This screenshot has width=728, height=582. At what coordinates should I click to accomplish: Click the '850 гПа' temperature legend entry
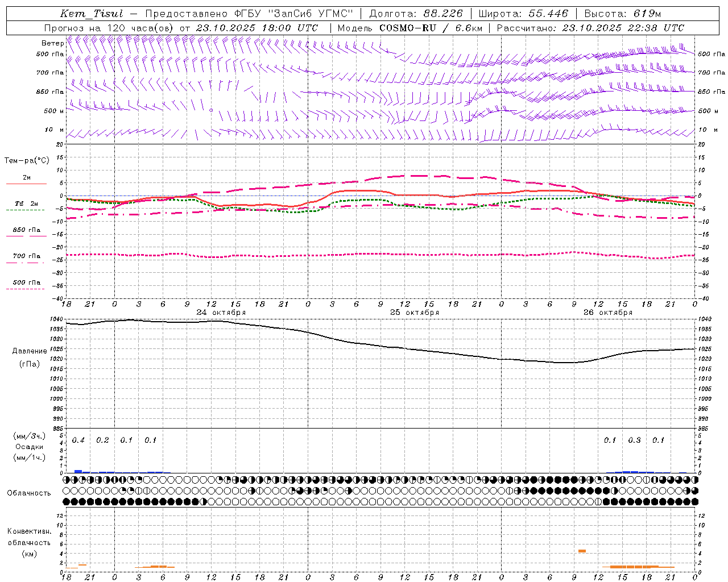[26, 230]
